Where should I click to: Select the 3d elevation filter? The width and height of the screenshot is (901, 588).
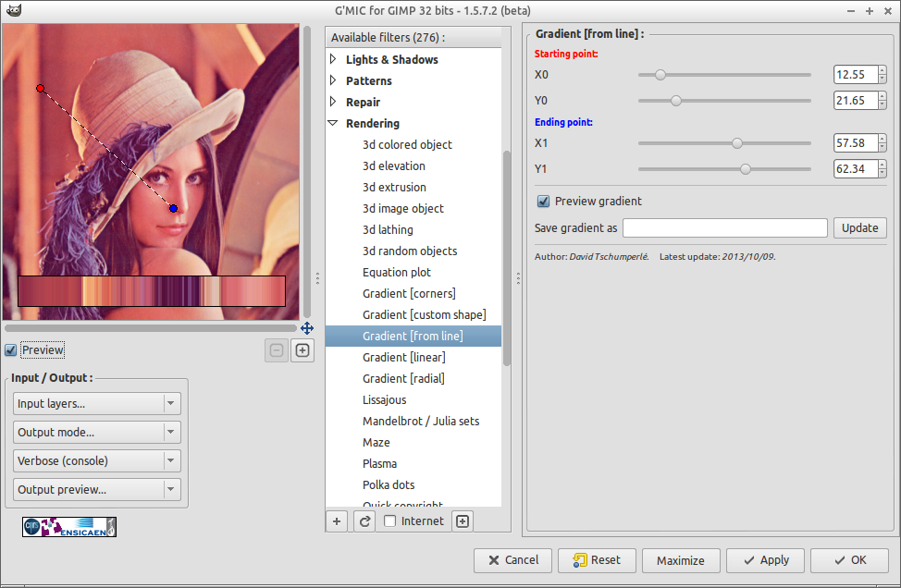click(413, 165)
